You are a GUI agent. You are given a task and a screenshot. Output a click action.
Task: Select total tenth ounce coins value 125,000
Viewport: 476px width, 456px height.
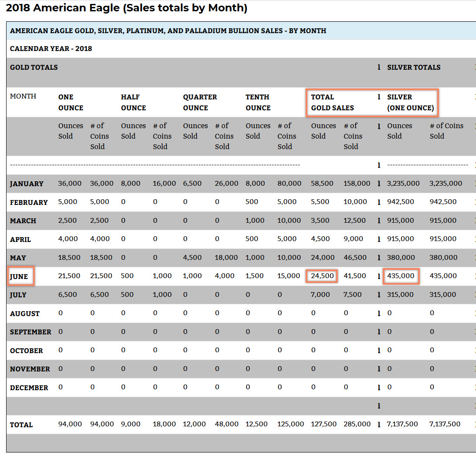[x=290, y=424]
